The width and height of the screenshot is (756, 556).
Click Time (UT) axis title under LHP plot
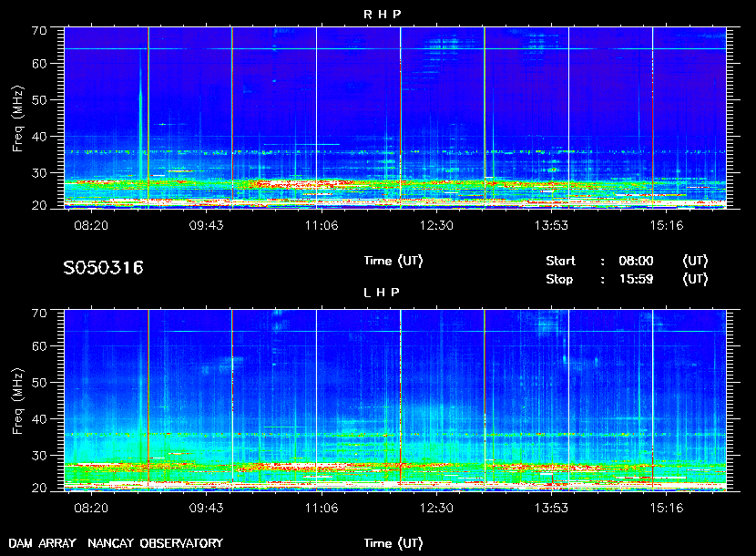tap(393, 543)
